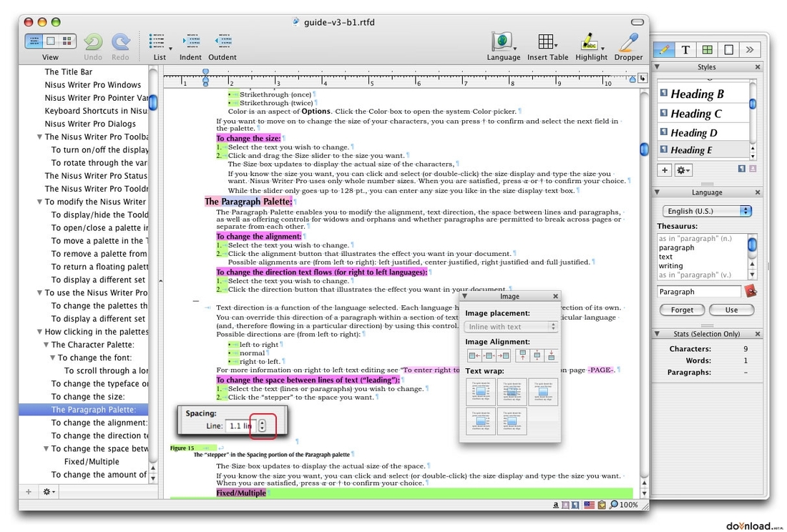Collapse the floating Image palette
Viewport: 787px width, 532px height.
[465, 296]
